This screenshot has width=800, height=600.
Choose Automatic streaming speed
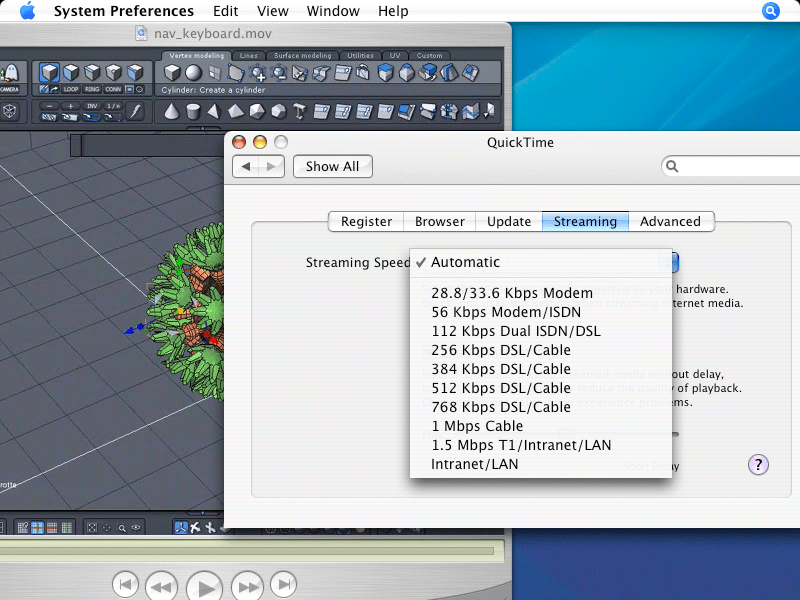[465, 262]
